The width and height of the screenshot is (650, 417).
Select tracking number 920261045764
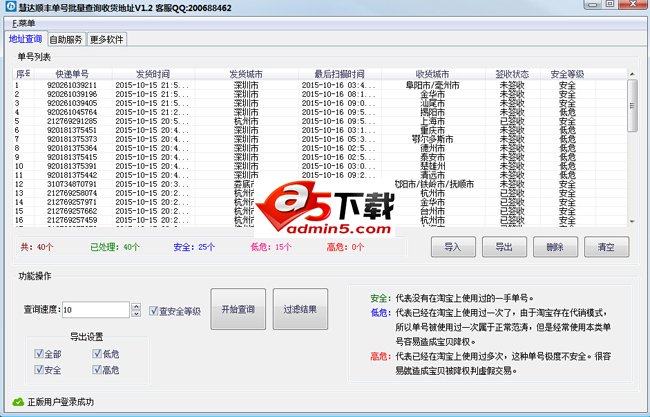click(x=72, y=112)
